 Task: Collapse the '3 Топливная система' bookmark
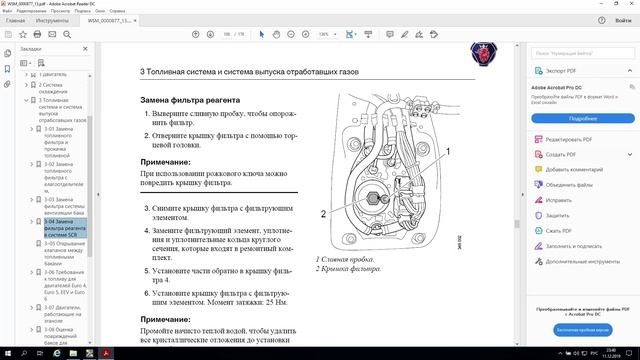tap(26, 100)
